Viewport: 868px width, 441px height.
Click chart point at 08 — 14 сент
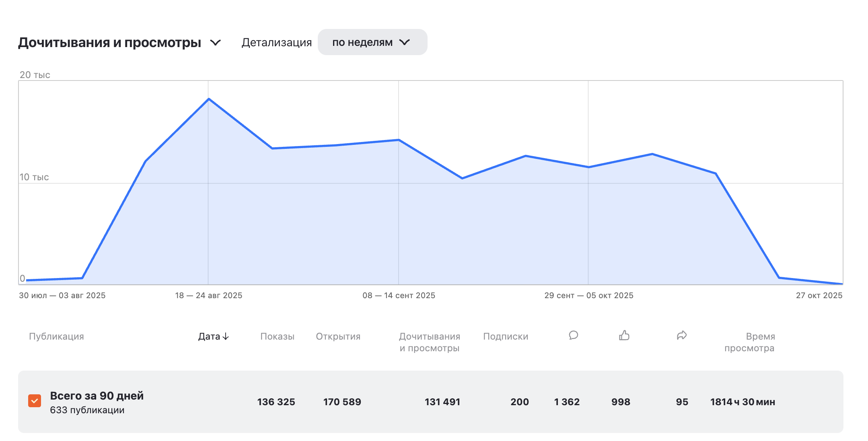coord(399,140)
